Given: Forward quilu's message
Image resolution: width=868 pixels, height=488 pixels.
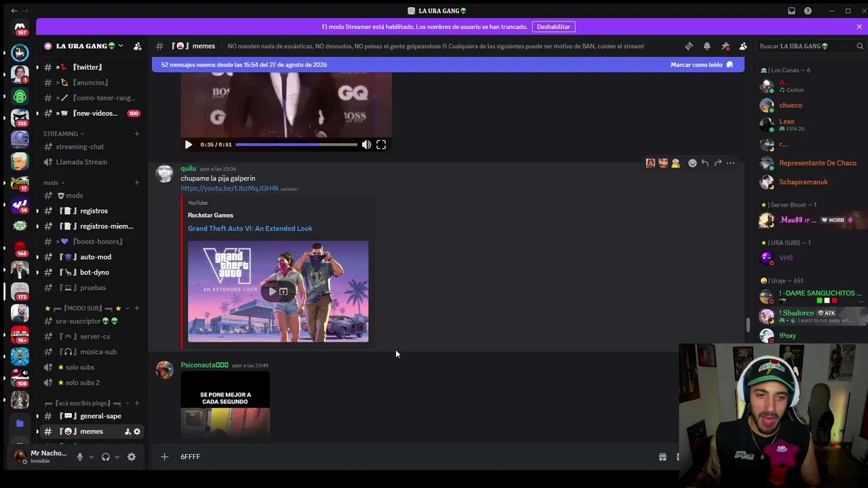Looking at the screenshot, I should 718,163.
